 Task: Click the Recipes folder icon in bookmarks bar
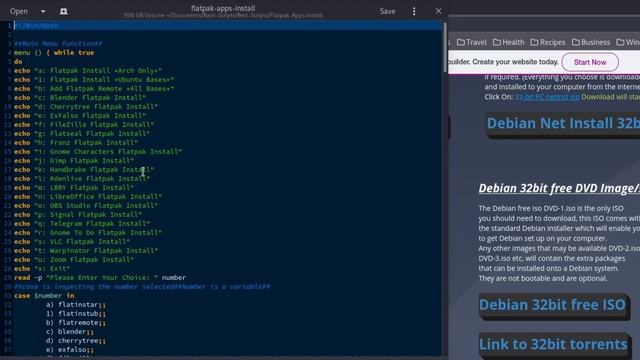click(x=534, y=42)
